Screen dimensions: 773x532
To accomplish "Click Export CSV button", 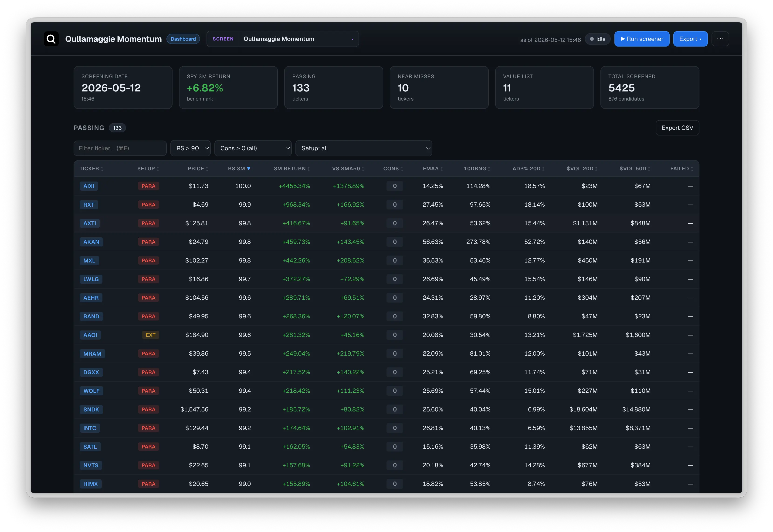I will point(677,128).
